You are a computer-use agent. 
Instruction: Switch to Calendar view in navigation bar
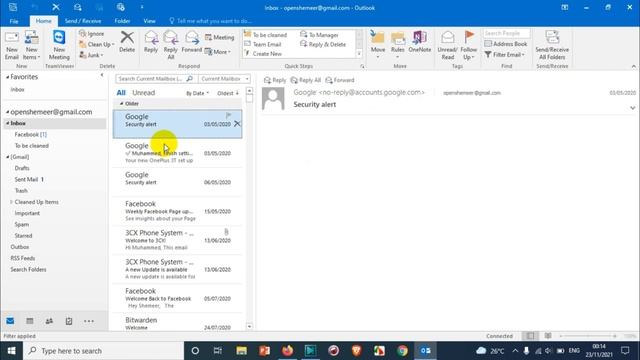point(30,321)
